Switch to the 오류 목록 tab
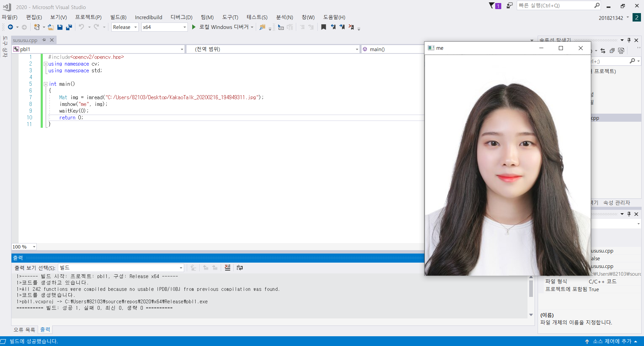This screenshot has height=346, width=644. click(24, 330)
